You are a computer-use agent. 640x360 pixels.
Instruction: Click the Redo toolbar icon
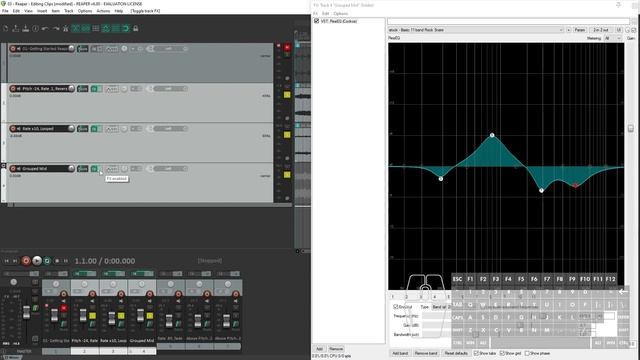click(x=56, y=29)
